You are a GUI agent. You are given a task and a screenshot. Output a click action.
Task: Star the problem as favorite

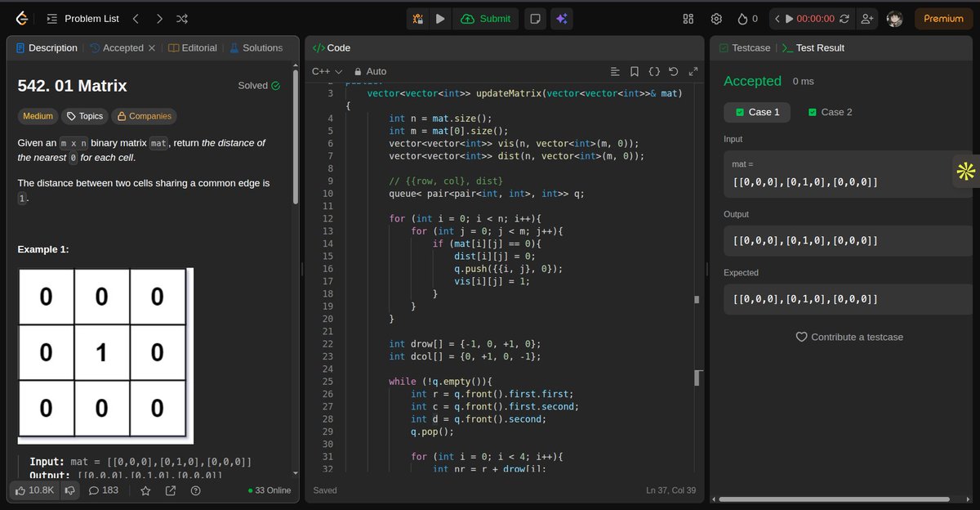click(x=145, y=490)
